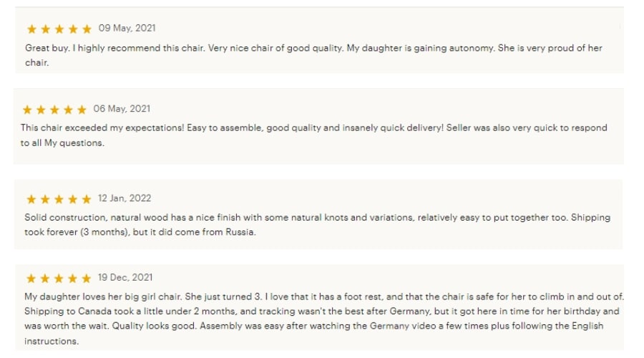
Task: Open the "Solid construction, natural wood" review text
Action: click(317, 225)
